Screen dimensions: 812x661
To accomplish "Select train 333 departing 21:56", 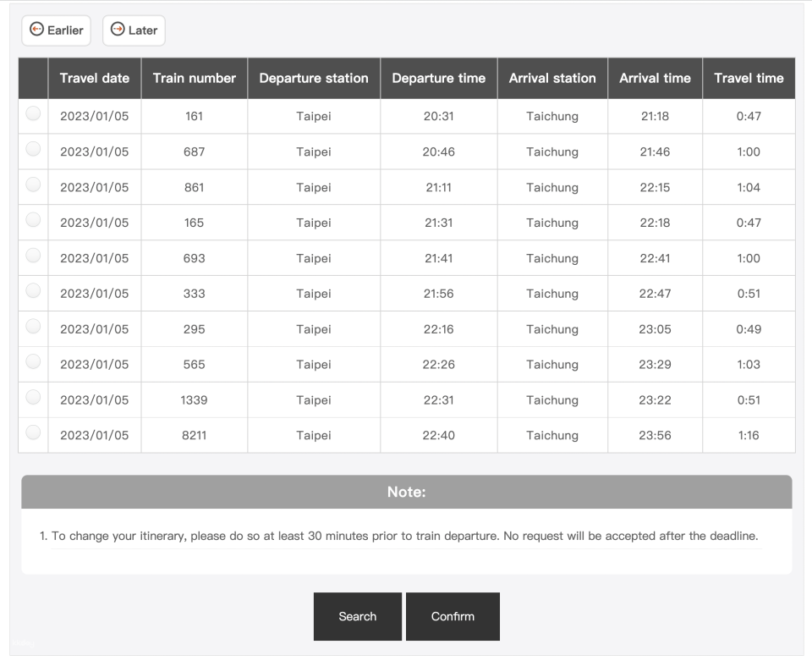I will 33,290.
